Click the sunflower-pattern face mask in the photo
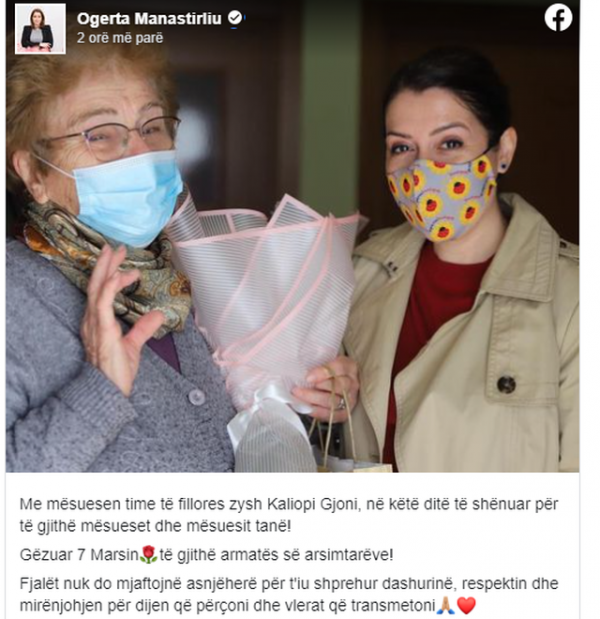Image resolution: width=600 pixels, height=619 pixels. 442,197
